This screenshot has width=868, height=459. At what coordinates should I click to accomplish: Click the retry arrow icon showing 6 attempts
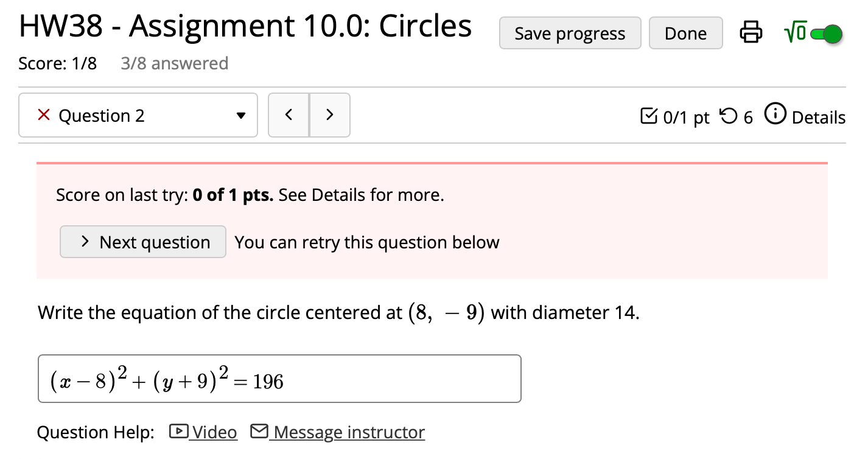pyautogui.click(x=729, y=116)
